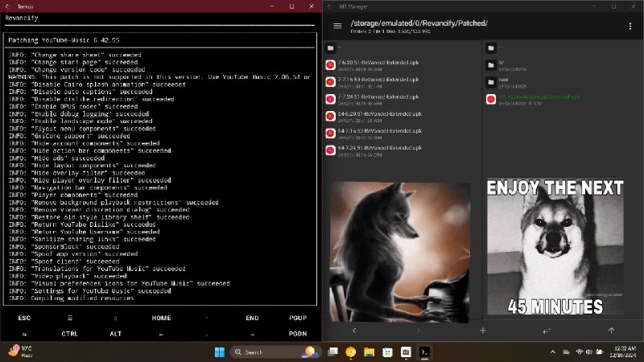Image resolution: width=644 pixels, height=362 pixels.
Task: Click the yellow round app icon in taskbar
Action: coord(351,352)
